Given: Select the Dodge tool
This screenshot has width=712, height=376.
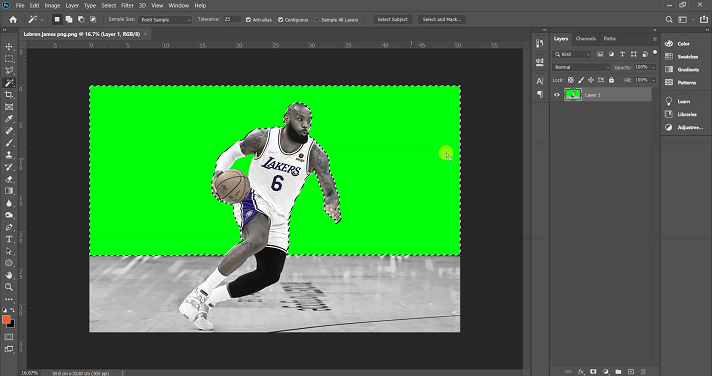Looking at the screenshot, I should (x=9, y=215).
